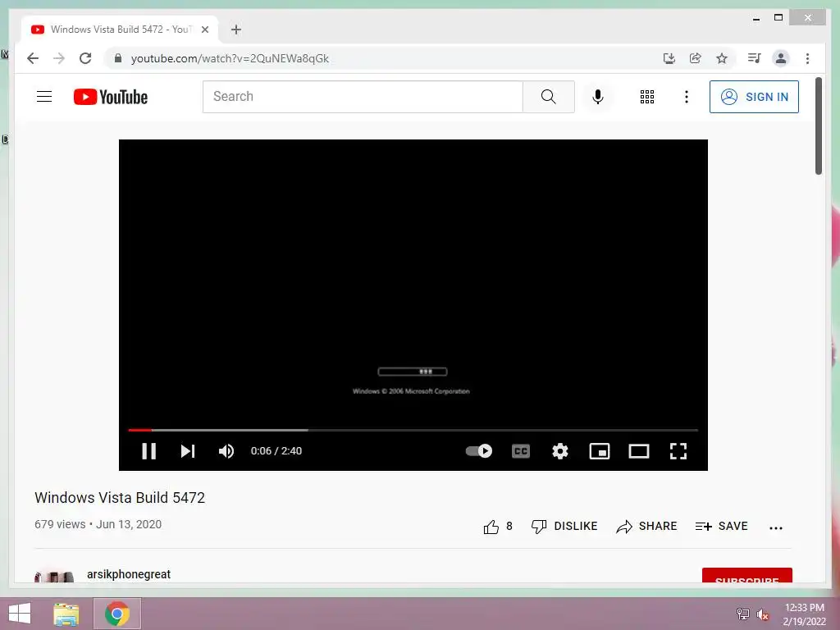Go to the YouTube home logo
Image resolution: width=840 pixels, height=630 pixels.
111,97
